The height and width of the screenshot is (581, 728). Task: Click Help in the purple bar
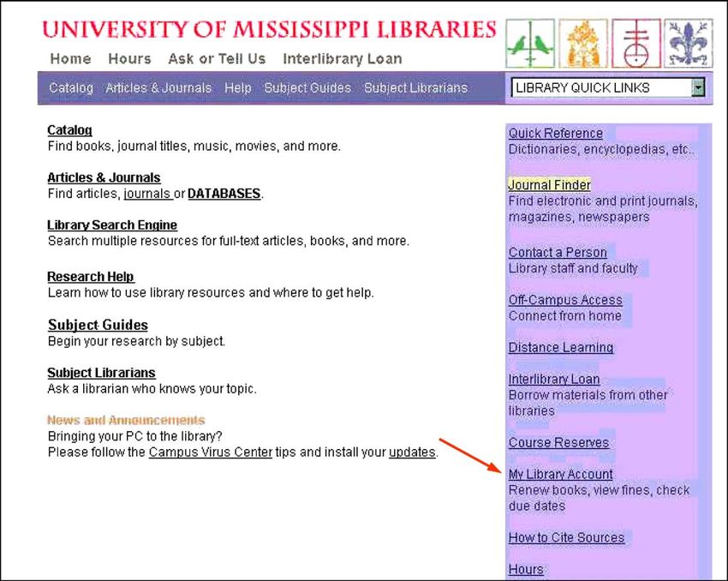238,87
